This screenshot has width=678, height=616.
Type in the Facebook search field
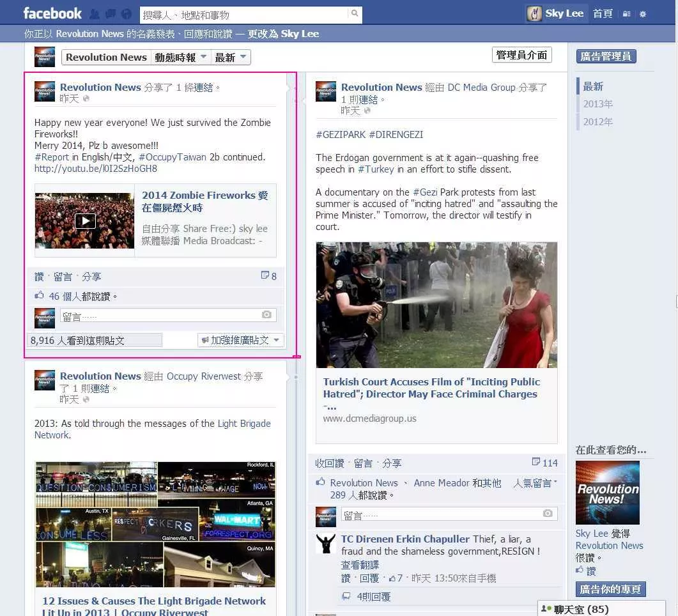tap(244, 15)
